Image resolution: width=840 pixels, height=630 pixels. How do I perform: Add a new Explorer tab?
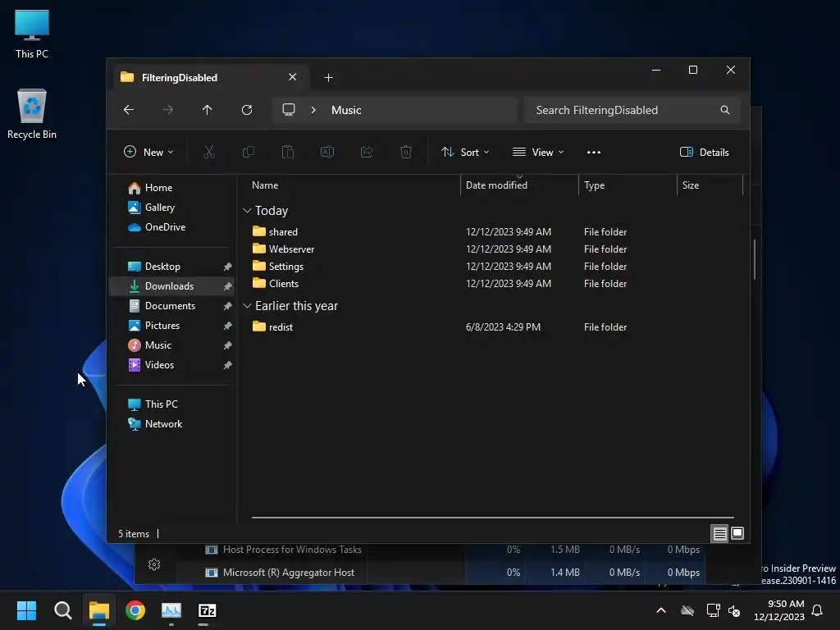pyautogui.click(x=328, y=78)
